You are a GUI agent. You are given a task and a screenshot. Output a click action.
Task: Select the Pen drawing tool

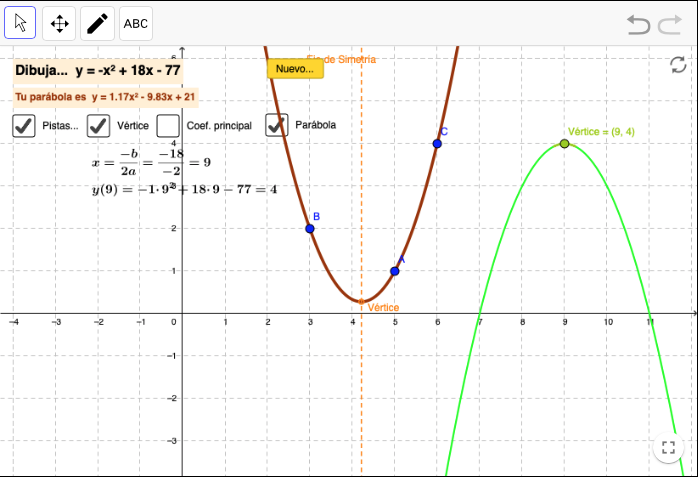pos(97,23)
